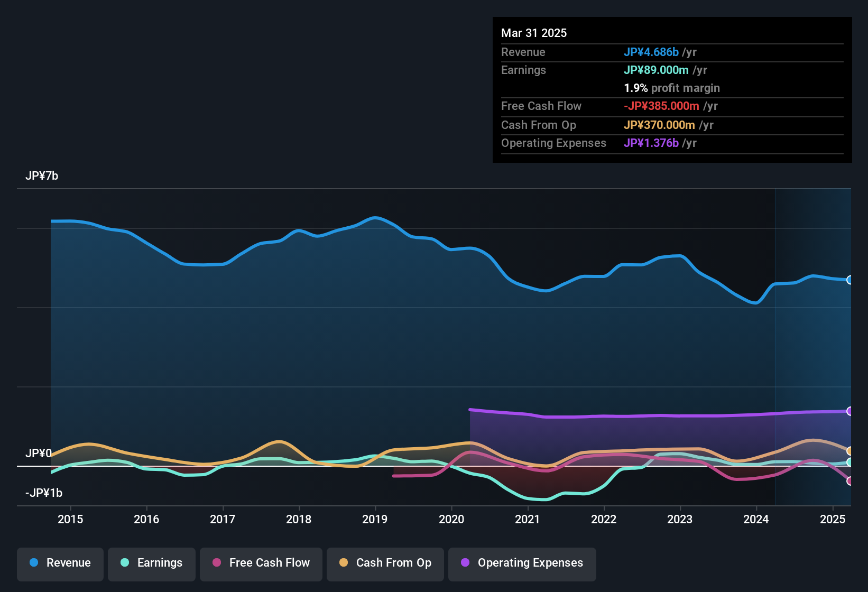Image resolution: width=868 pixels, height=592 pixels.
Task: Click the Cash From Op row label in tooltip
Action: click(x=539, y=125)
